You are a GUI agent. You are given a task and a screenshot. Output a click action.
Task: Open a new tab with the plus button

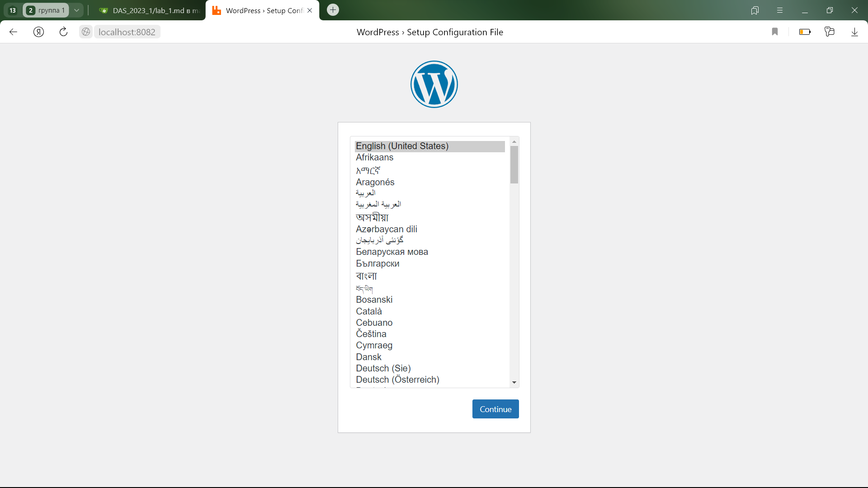tap(333, 10)
